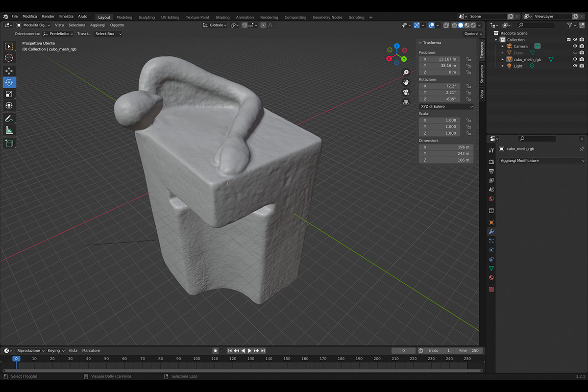
Task: Select the Cursor tool
Action: [9, 58]
